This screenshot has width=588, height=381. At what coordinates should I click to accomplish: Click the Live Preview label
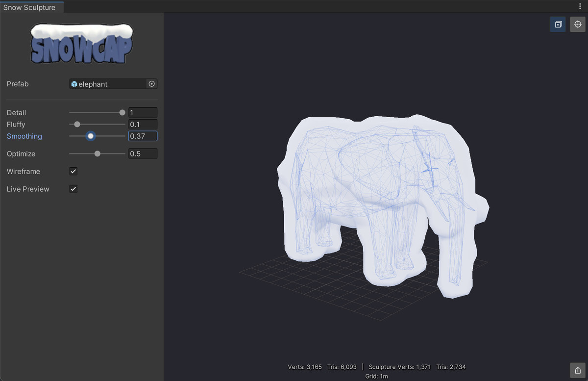pos(28,189)
